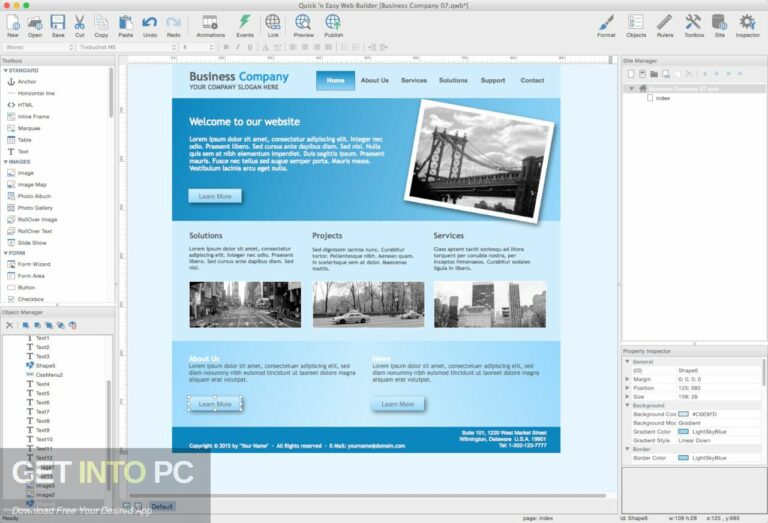Screen dimensions: 768x523
Task: Publish the website
Action: click(x=333, y=26)
